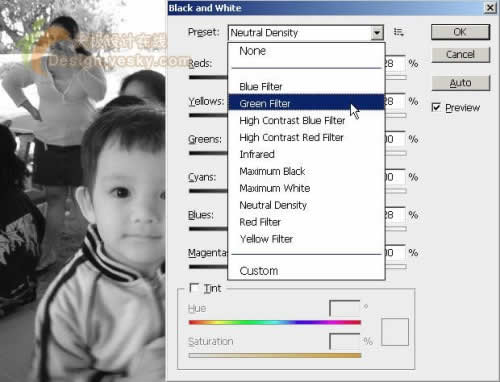Close the Black and White dialog
The height and width of the screenshot is (382, 500).
(490, 8)
